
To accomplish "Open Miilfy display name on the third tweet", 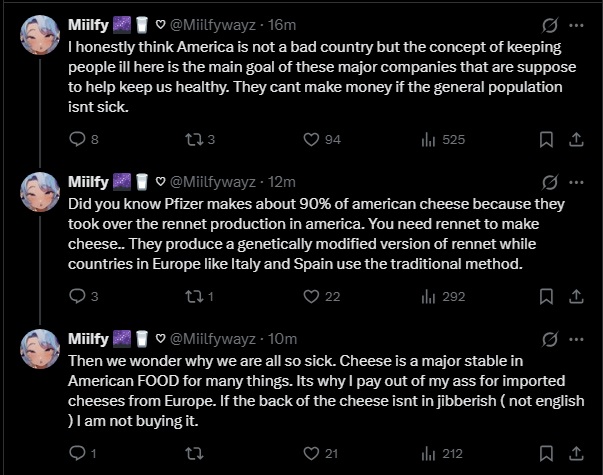I will (x=90, y=339).
